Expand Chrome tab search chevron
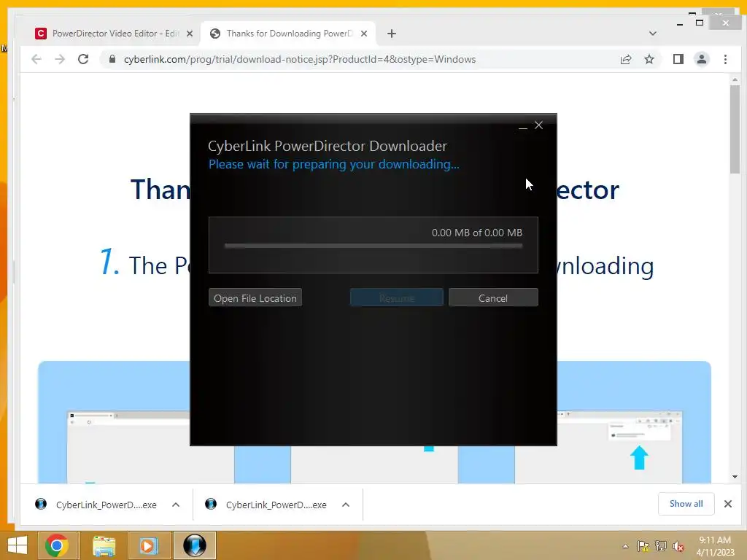This screenshot has height=560, width=747. click(x=653, y=34)
